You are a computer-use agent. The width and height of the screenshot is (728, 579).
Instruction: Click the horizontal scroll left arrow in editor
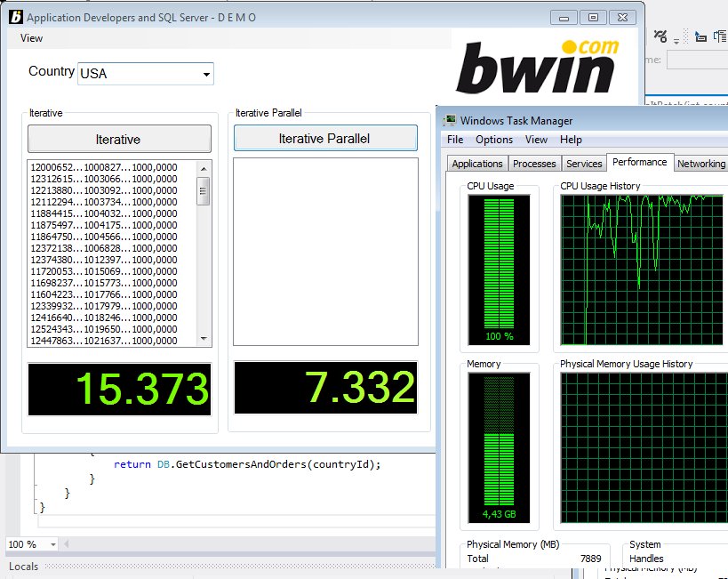coord(67,543)
